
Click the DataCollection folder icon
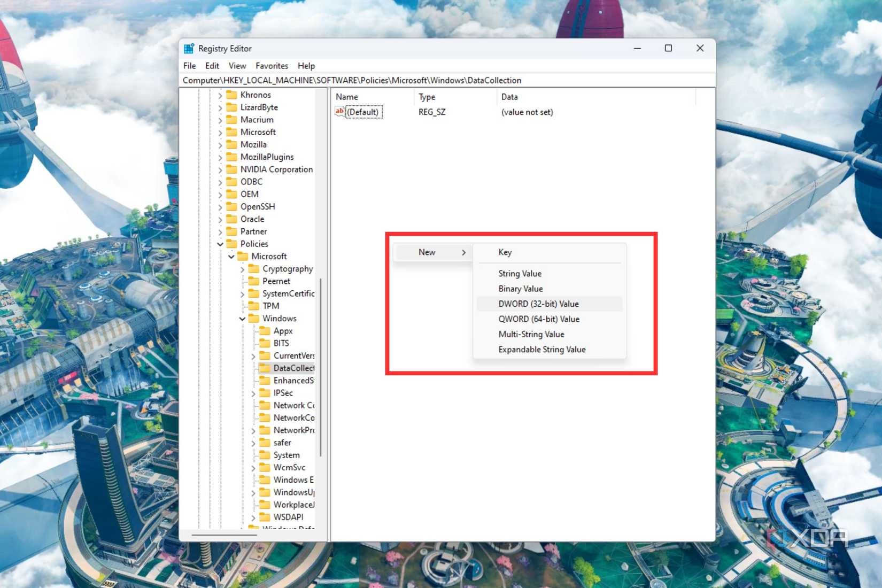click(x=265, y=368)
